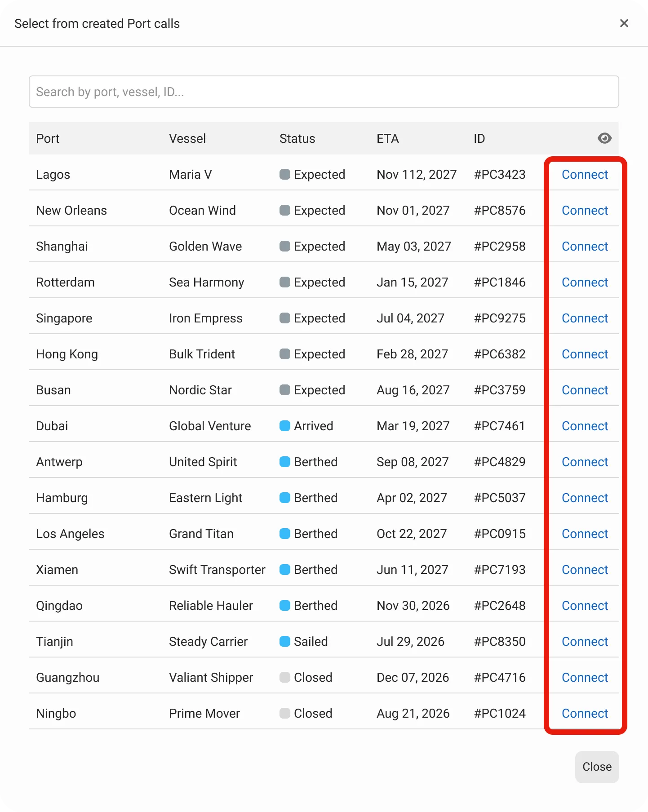Image resolution: width=648 pixels, height=812 pixels.
Task: Click the Sailed status for Tianjin
Action: point(304,641)
